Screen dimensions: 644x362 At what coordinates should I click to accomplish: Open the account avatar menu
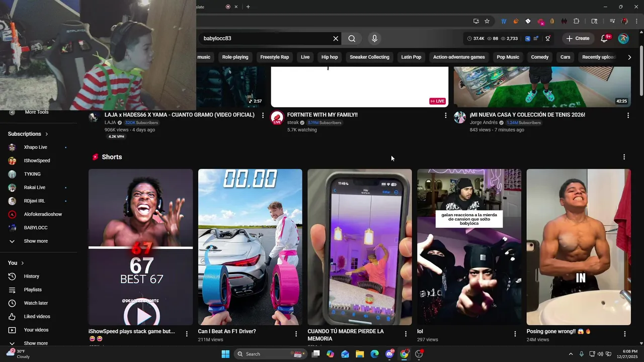tap(623, 39)
